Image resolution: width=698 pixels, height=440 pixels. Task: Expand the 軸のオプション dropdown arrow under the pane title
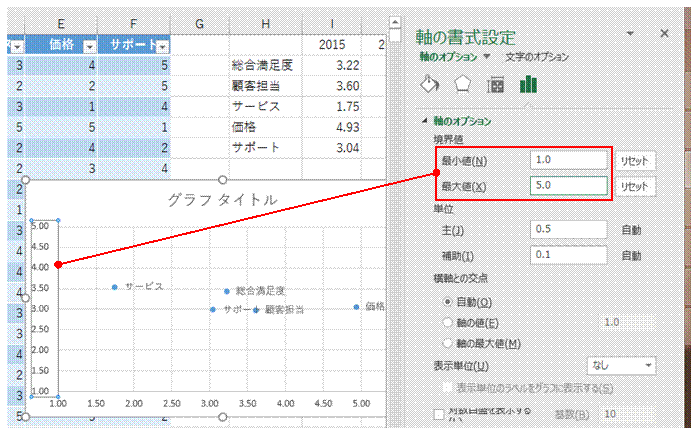click(487, 57)
